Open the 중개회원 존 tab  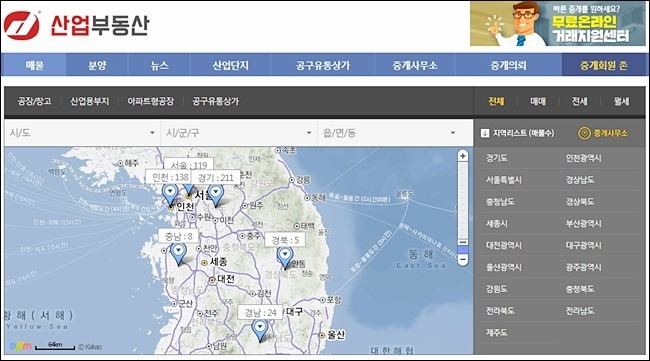604,65
